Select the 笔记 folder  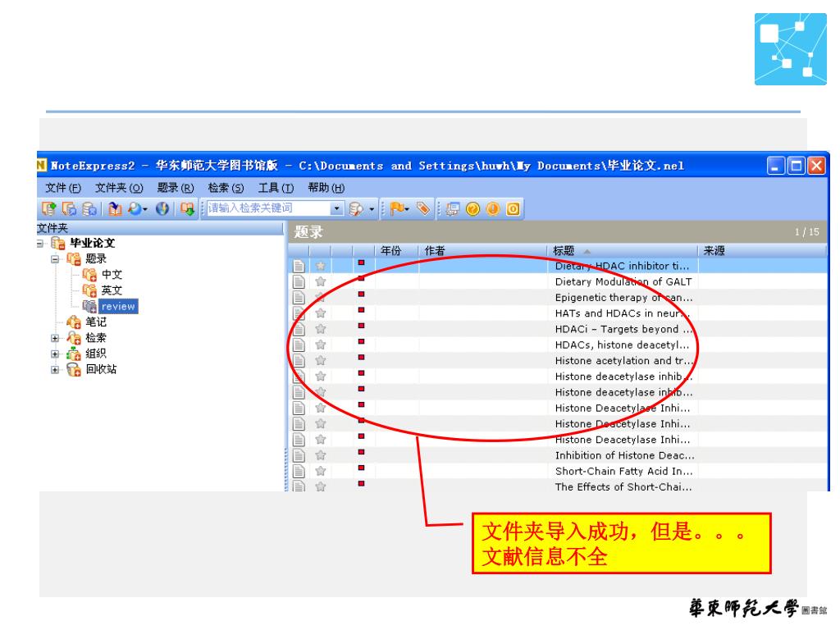coord(96,322)
